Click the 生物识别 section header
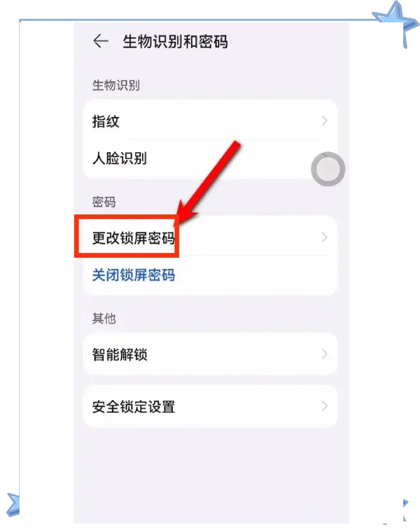Image resolution: width=420 pixels, height=531 pixels. [116, 85]
